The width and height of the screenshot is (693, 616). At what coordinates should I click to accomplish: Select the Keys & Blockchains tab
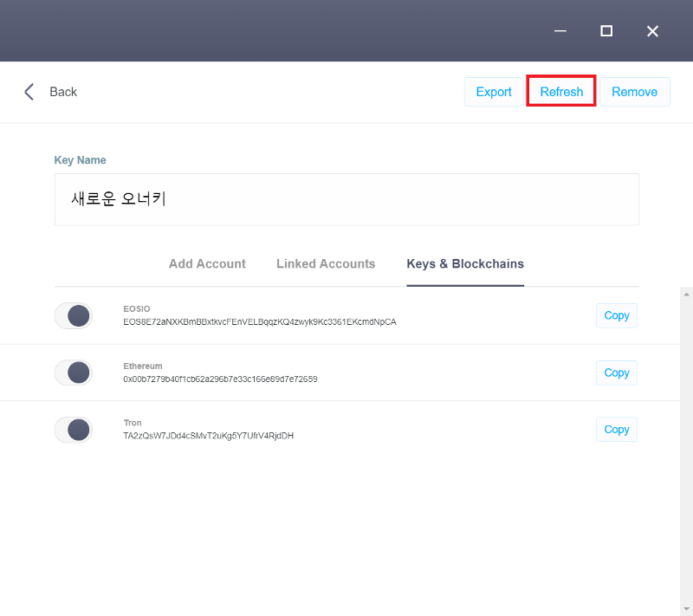pos(465,263)
